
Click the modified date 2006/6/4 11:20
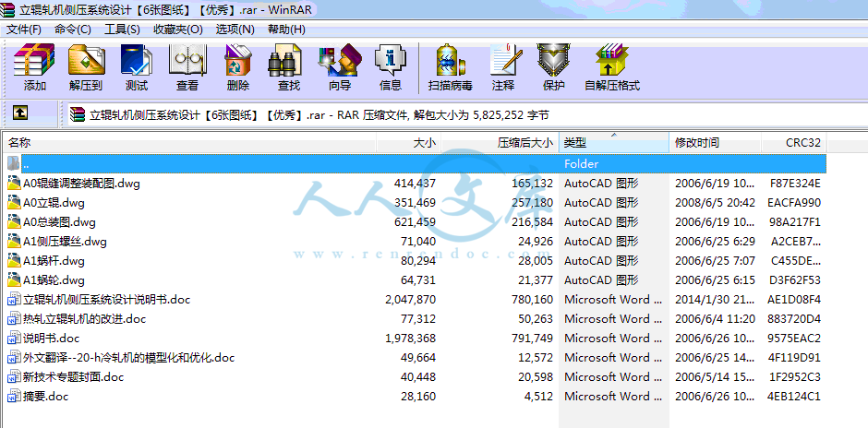[x=716, y=319]
